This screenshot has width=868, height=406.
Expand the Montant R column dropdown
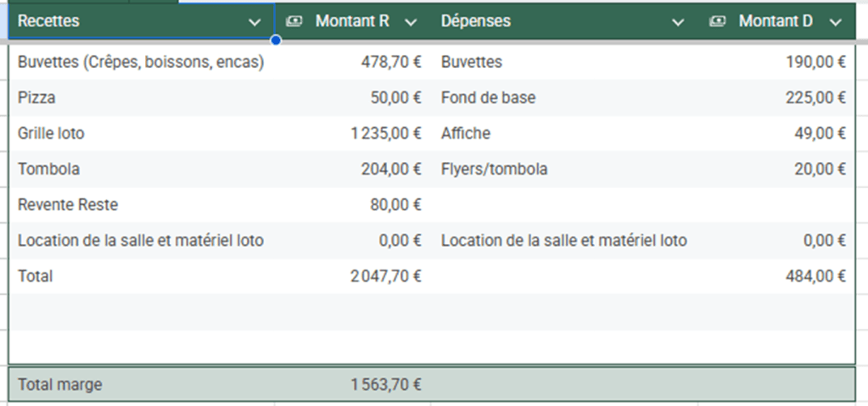point(412,23)
